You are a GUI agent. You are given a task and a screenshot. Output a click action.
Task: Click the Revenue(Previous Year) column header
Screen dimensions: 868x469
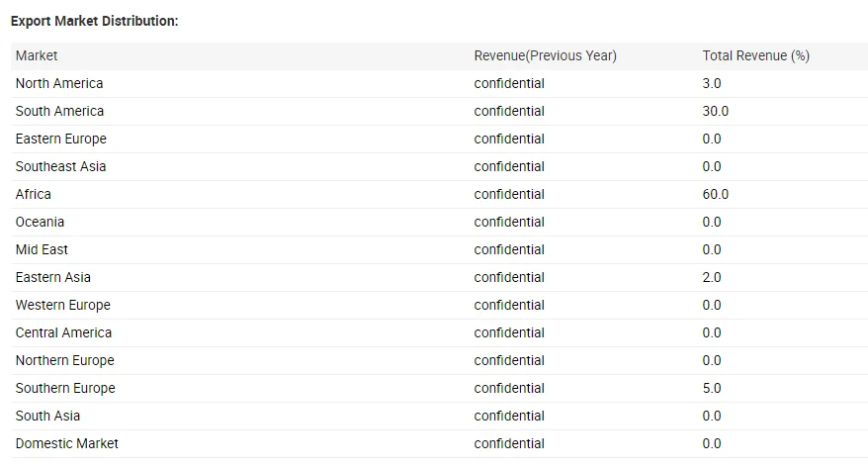click(x=545, y=55)
